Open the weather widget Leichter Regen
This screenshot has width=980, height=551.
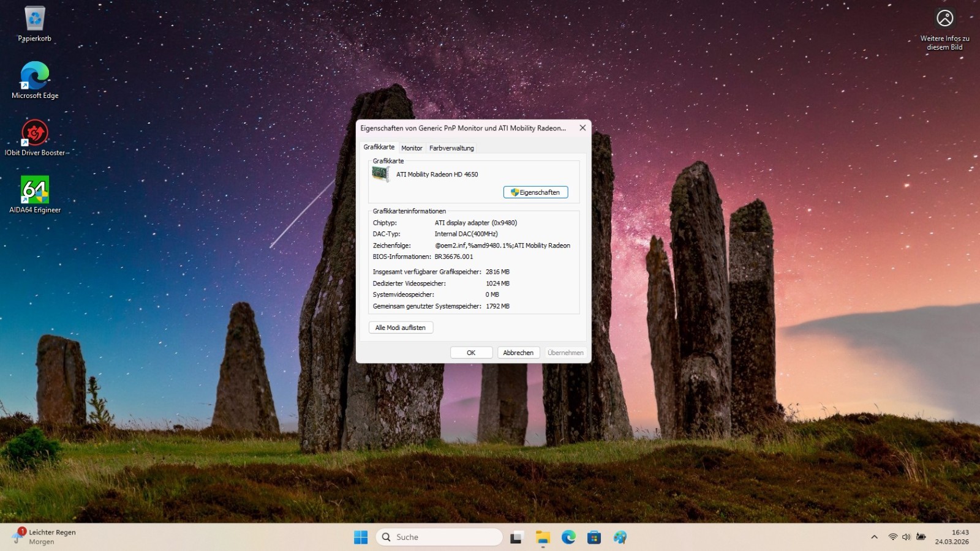(45, 537)
